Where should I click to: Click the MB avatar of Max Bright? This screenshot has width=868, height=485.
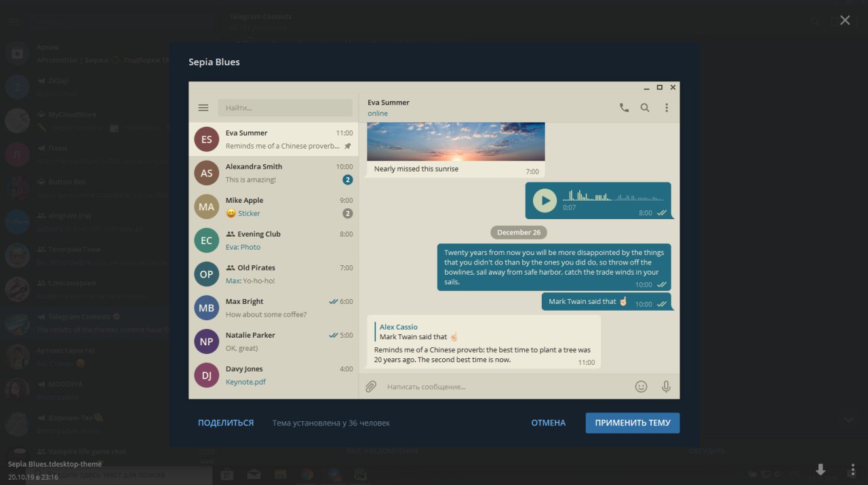click(x=207, y=308)
